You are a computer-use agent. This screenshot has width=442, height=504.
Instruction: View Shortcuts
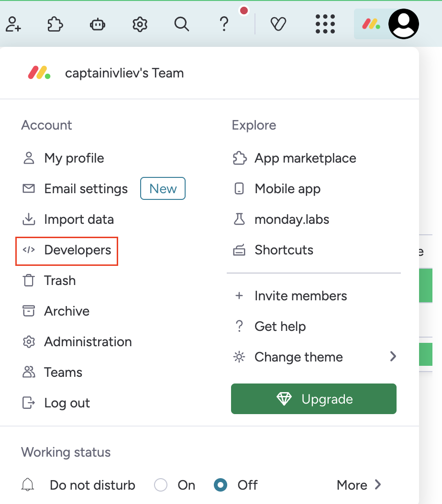click(x=284, y=250)
